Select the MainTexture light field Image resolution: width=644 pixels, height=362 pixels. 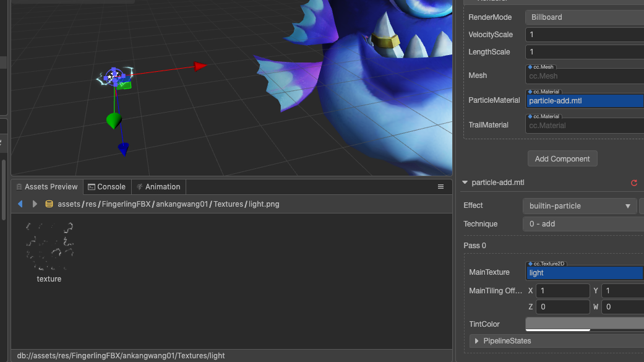point(585,273)
